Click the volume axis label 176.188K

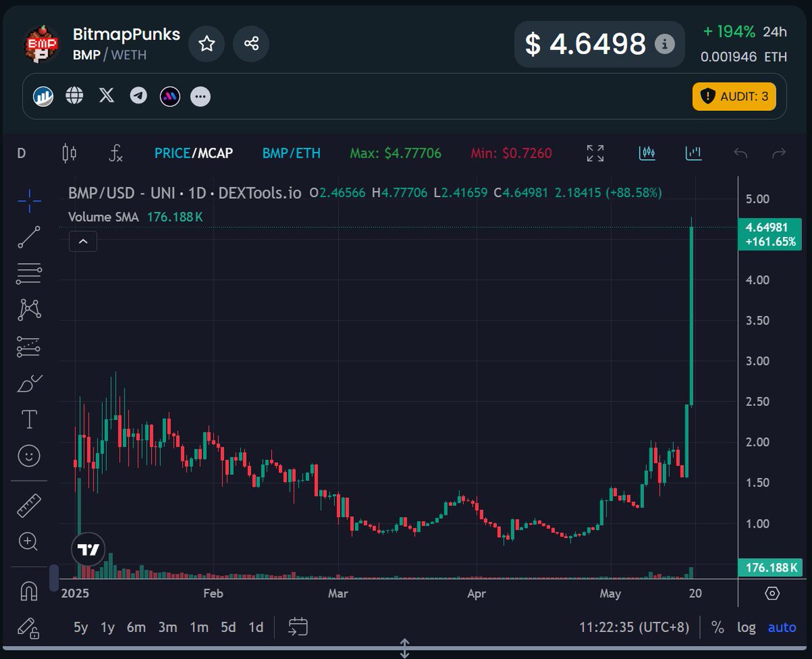(x=770, y=567)
